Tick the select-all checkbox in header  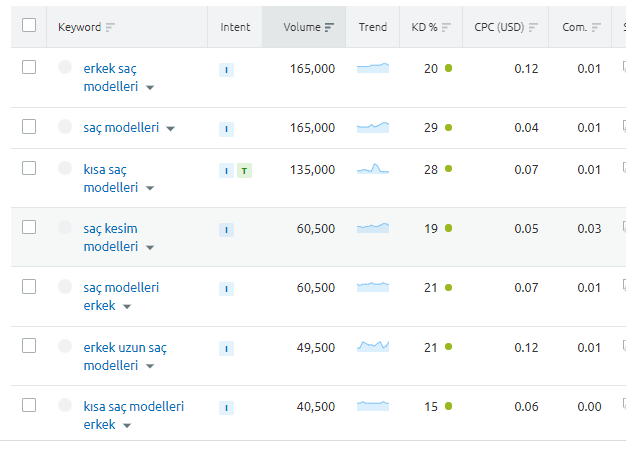click(29, 25)
